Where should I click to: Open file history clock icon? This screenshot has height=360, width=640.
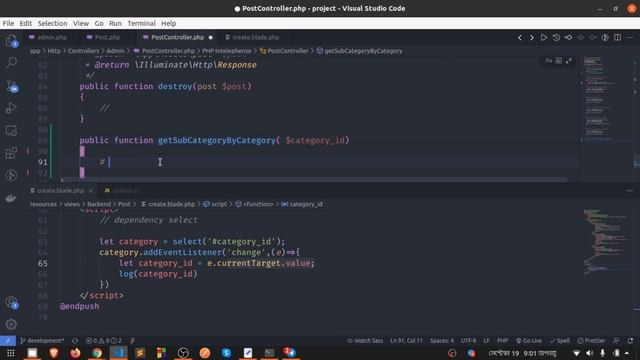point(556,38)
